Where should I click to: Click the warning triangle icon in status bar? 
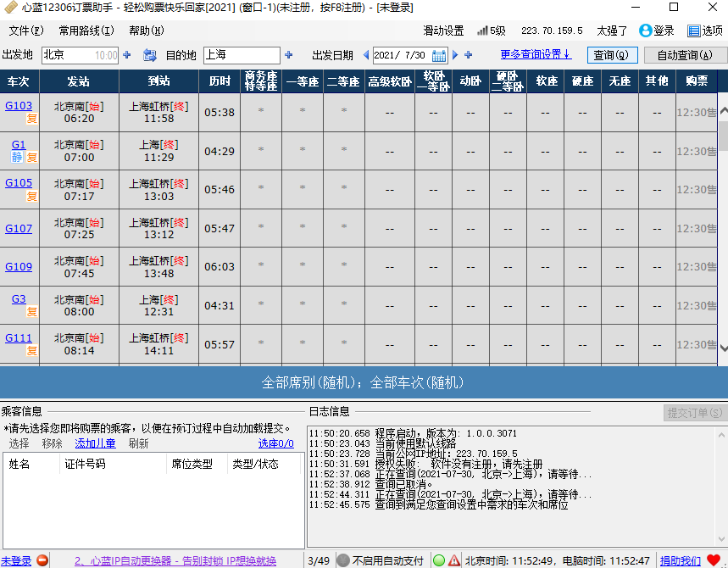click(x=454, y=560)
